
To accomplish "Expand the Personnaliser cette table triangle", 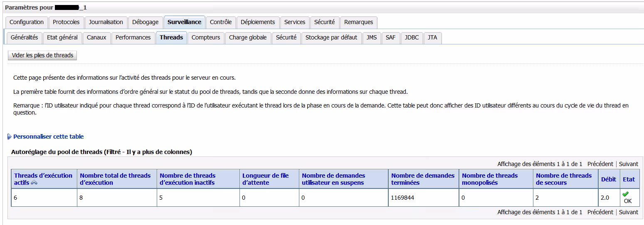I will click(10, 137).
